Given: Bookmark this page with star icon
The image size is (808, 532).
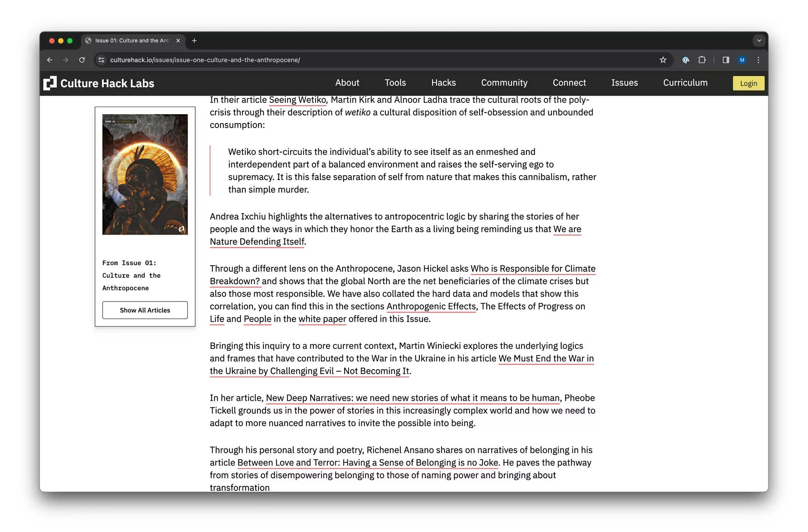Looking at the screenshot, I should pyautogui.click(x=663, y=60).
